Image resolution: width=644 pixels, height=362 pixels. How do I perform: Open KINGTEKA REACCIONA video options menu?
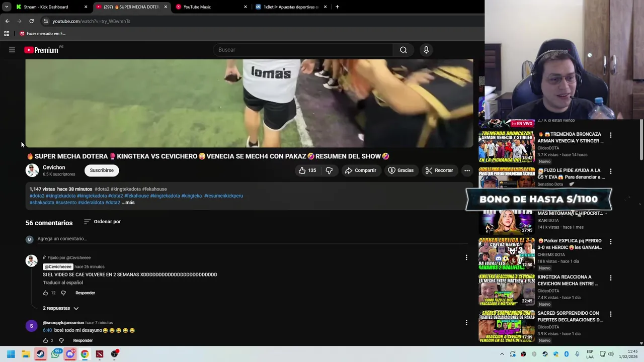[x=611, y=278]
